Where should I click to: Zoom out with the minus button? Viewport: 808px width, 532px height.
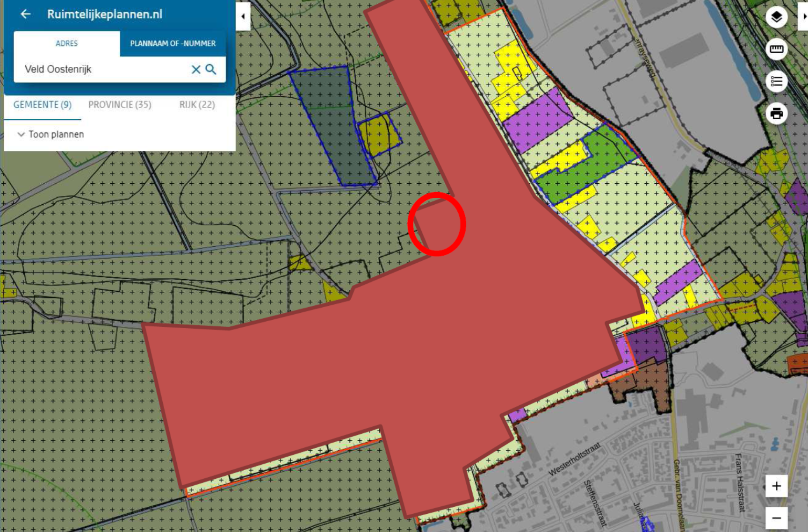point(776,518)
